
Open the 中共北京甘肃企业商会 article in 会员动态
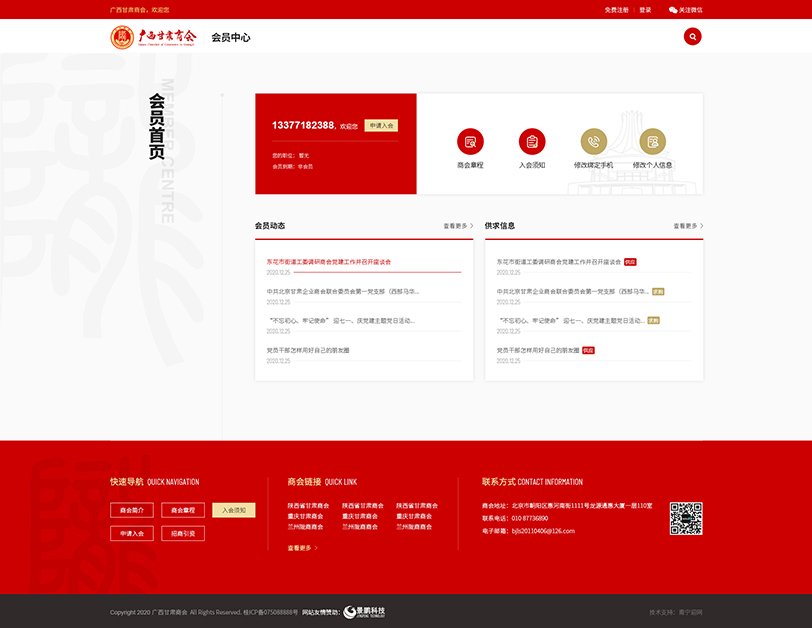343,291
